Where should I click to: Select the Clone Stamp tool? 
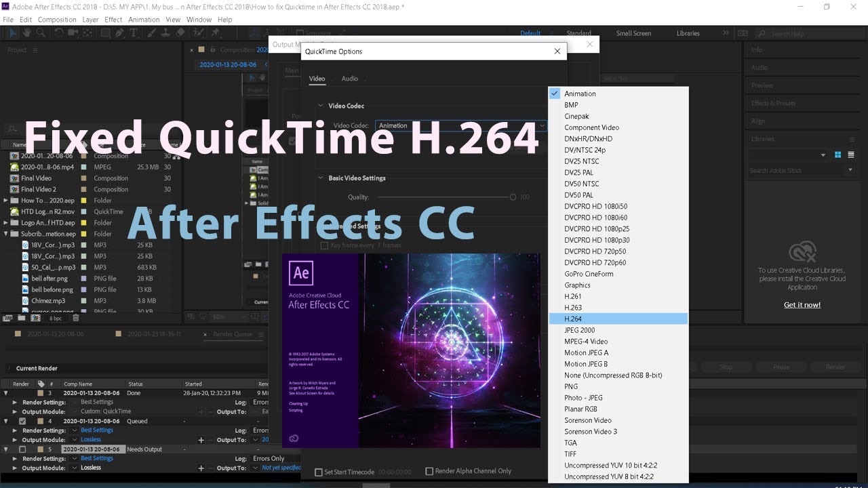[165, 33]
